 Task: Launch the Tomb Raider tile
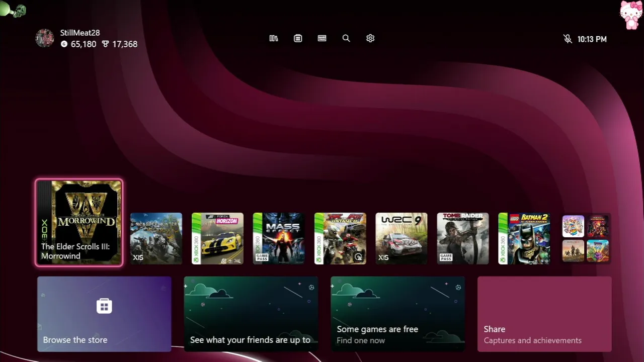coord(463,238)
